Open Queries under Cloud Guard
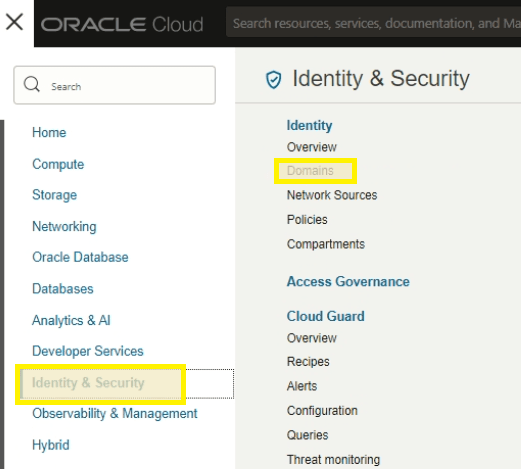The image size is (521, 469). click(x=307, y=435)
